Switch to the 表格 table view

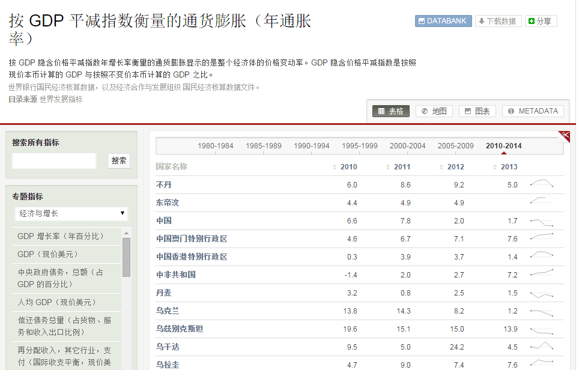(x=391, y=111)
